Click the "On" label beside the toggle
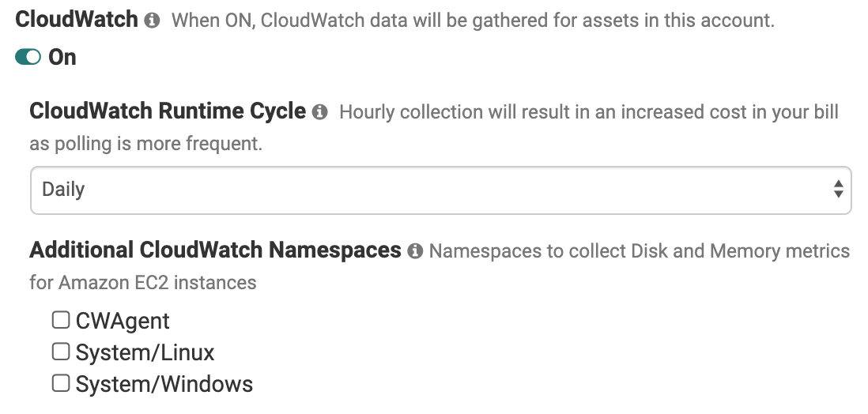Image resolution: width=868 pixels, height=414 pixels. tap(62, 57)
